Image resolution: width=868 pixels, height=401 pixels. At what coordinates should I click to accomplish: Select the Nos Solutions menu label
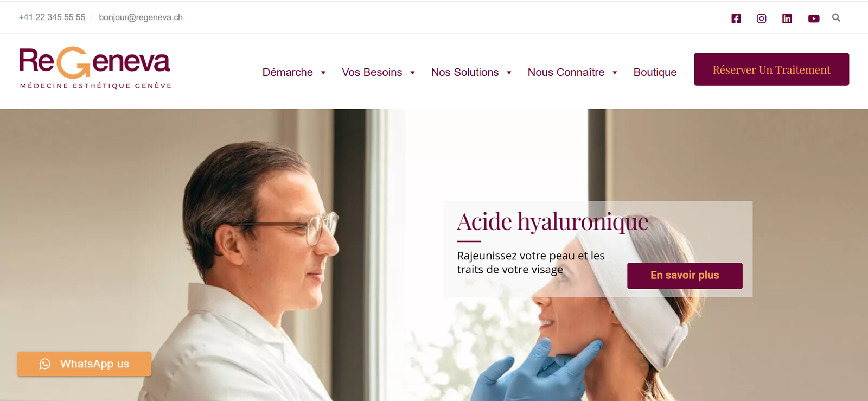(465, 72)
